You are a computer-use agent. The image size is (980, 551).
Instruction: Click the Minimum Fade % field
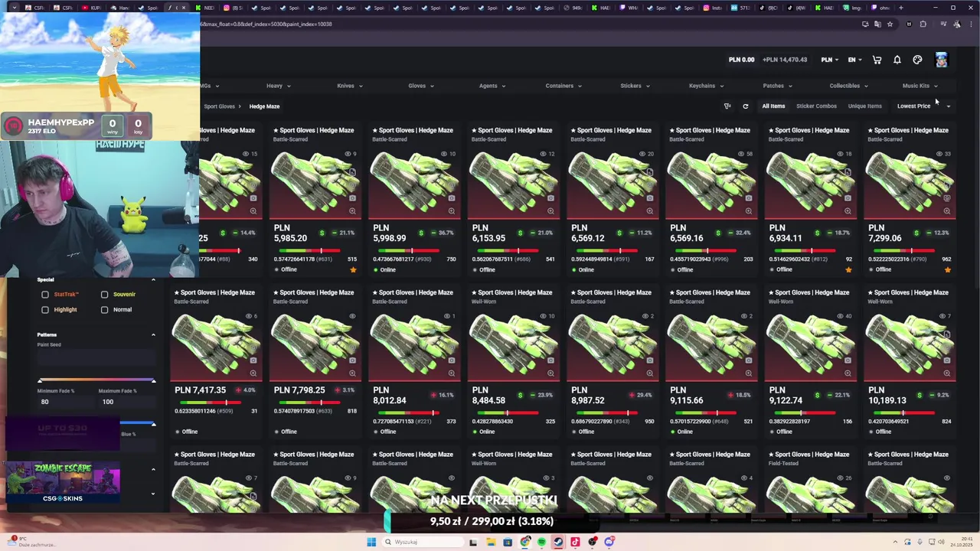point(64,402)
